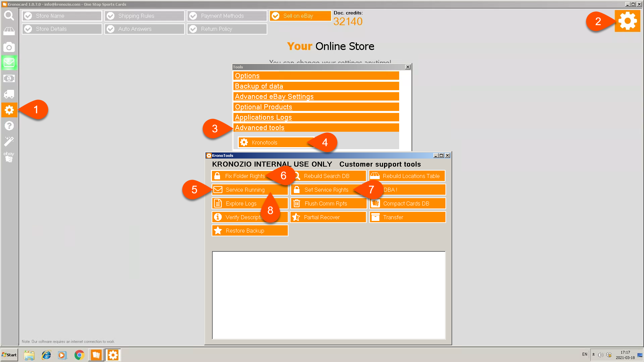Open the Windows Start button
Viewport: 644px width, 362px height.
(9, 355)
